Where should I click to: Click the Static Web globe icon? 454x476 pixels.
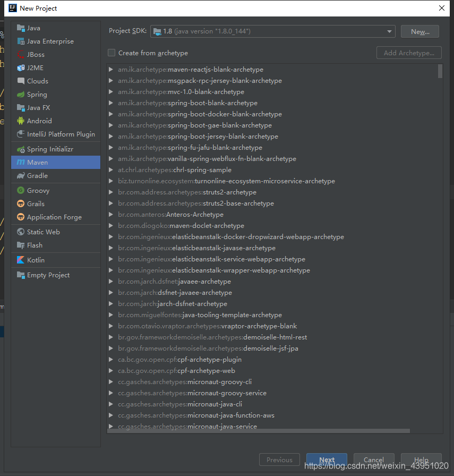21,232
